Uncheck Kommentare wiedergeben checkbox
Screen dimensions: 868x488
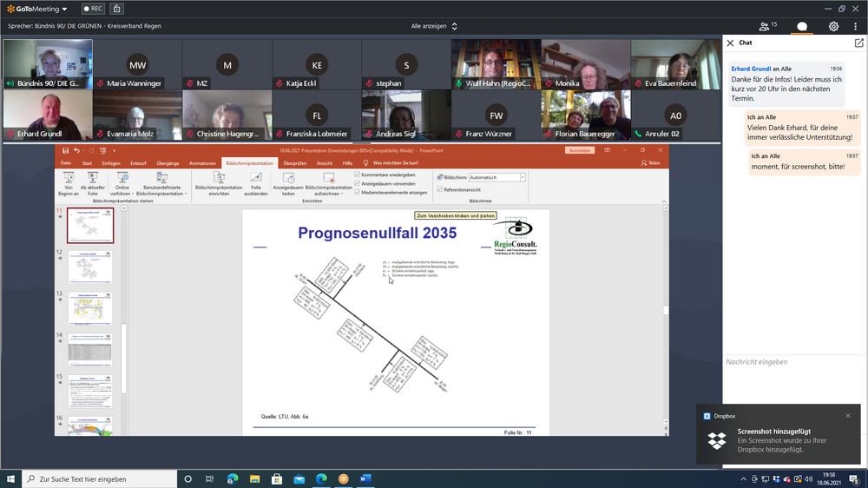click(358, 175)
